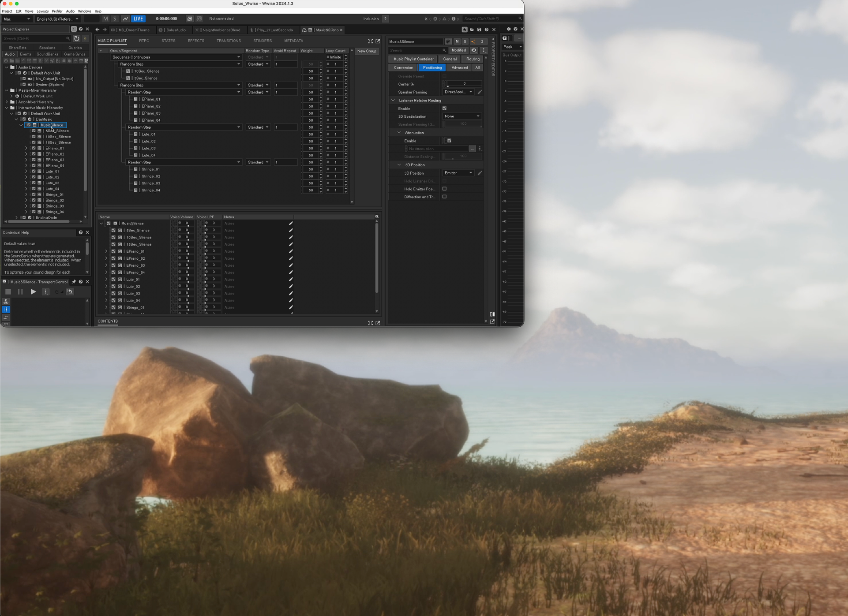This screenshot has width=848, height=616.
Task: Click the Remote connect icon in toolbar
Action: 190,19
